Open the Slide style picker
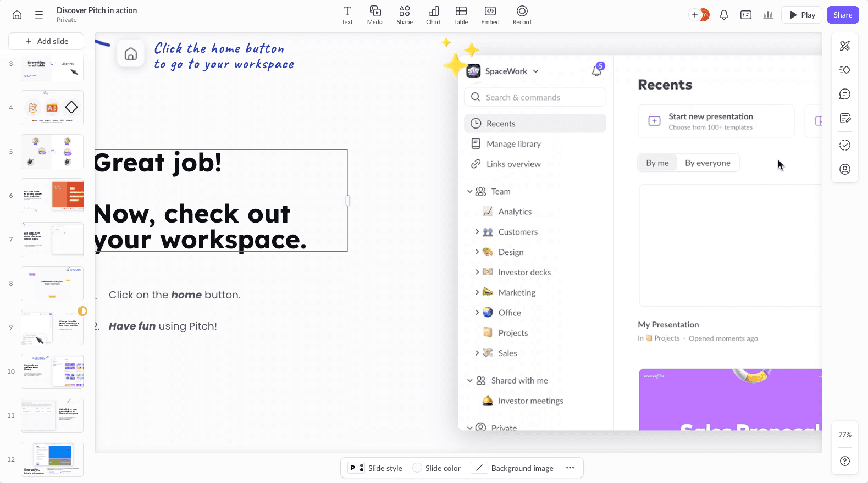The image size is (868, 483). 375,468
